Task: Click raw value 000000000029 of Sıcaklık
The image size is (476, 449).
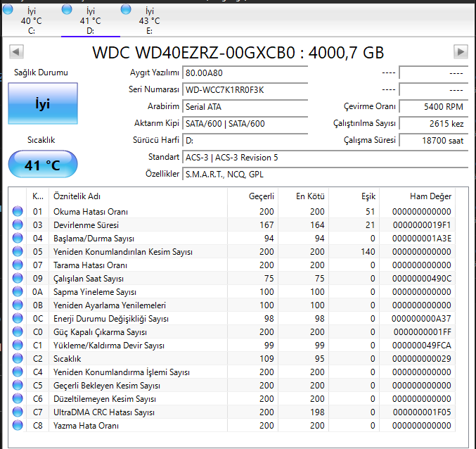Action: [x=422, y=359]
